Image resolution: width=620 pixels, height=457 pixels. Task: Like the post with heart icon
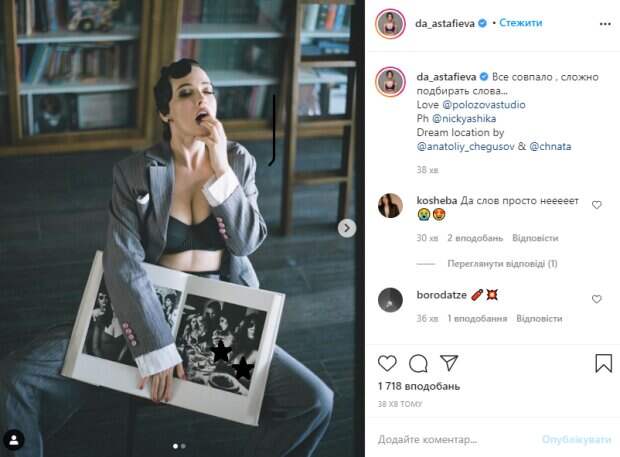click(387, 363)
